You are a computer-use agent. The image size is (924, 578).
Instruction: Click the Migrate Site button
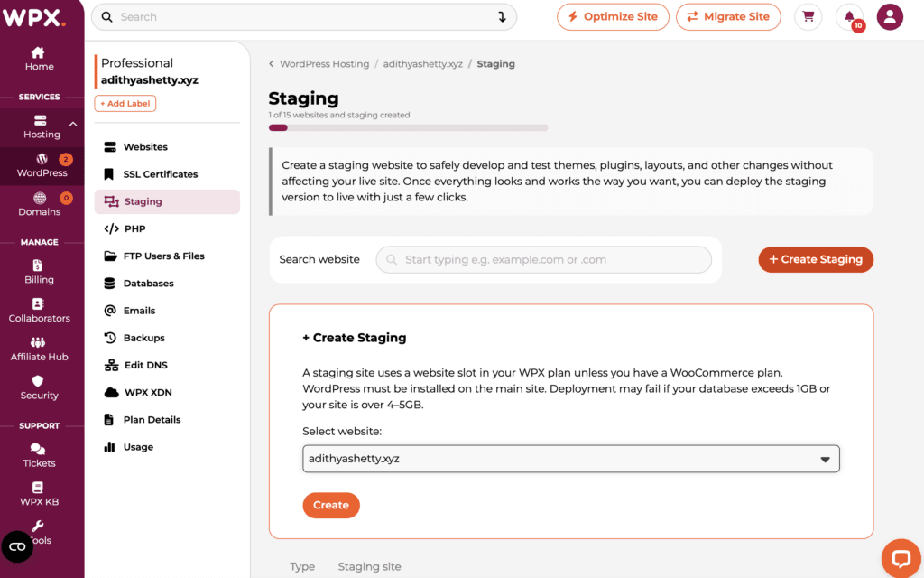(x=728, y=16)
